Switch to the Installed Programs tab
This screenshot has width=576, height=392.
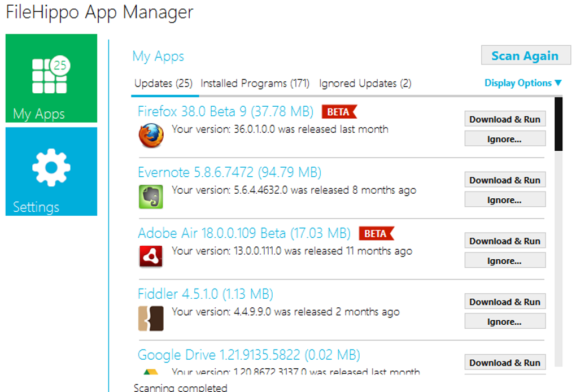coord(255,84)
